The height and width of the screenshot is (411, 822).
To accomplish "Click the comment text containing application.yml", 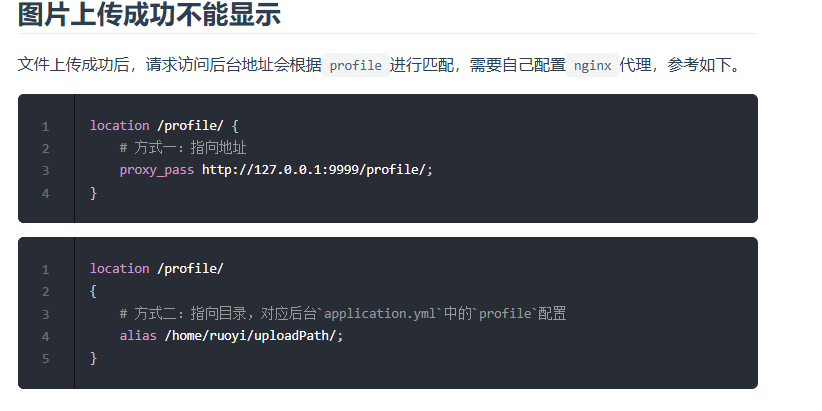I will [343, 313].
